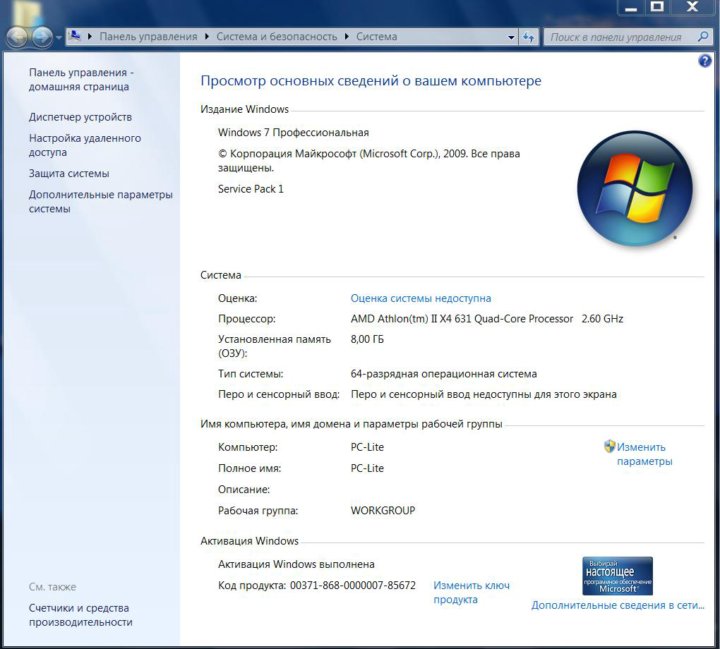
Task: Open 'Дополнительные параметры системы' link
Action: [x=101, y=202]
